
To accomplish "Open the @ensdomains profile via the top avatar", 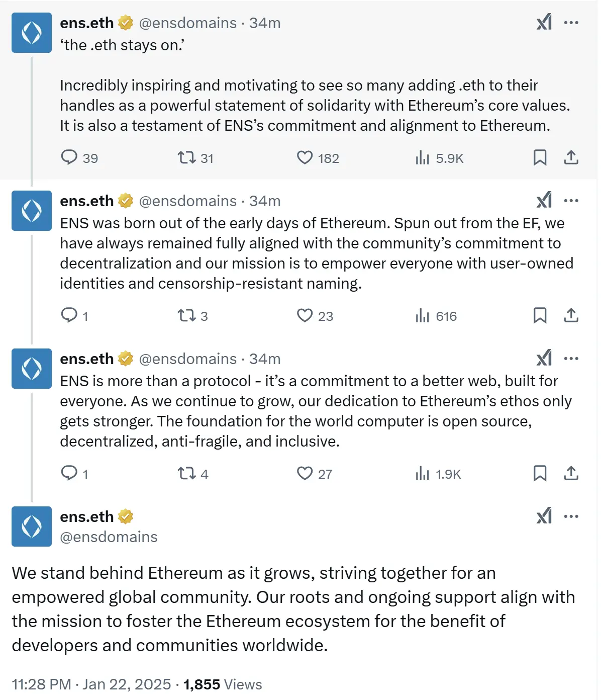I will [31, 33].
